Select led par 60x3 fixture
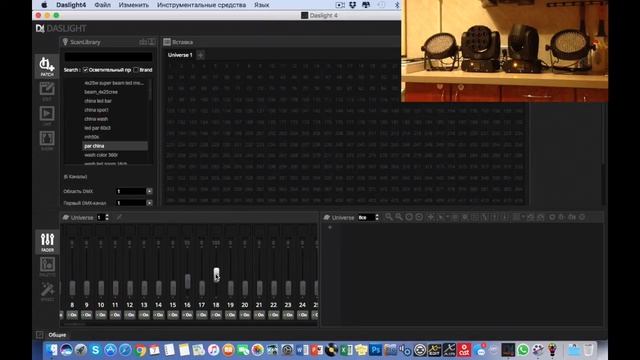Screen dimensions: 640x360 tap(98, 128)
